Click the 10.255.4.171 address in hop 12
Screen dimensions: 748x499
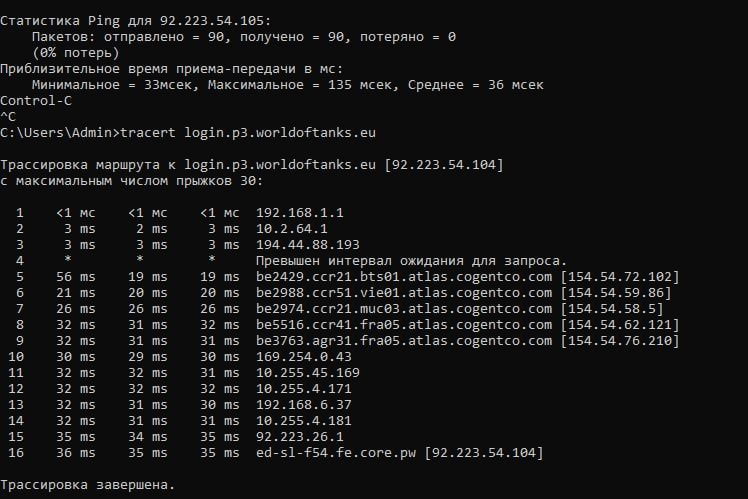pyautogui.click(x=303, y=389)
